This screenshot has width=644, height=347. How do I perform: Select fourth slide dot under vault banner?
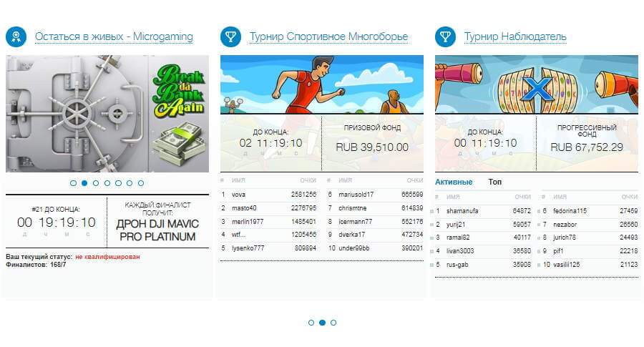[107, 183]
